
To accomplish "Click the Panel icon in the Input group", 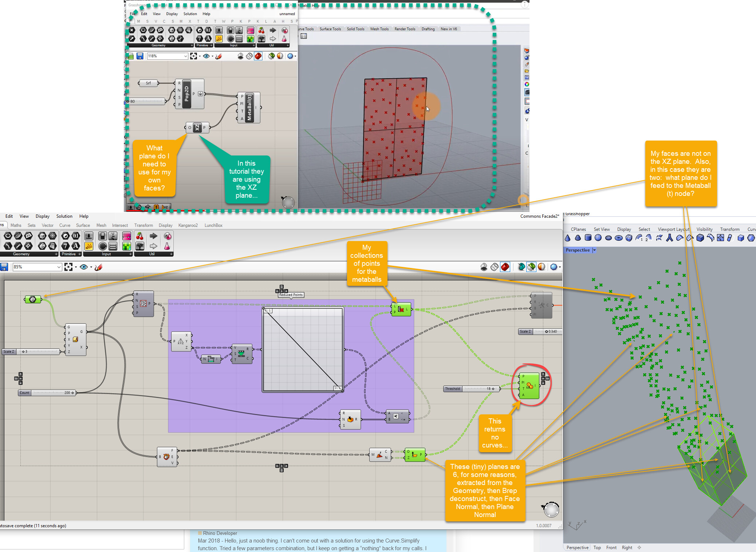I will pos(113,246).
